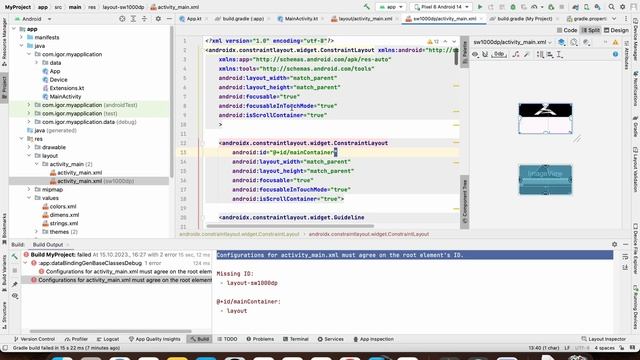Click the magic wand infer constraints icon
This screenshot has height=360, width=640.
(527, 54)
